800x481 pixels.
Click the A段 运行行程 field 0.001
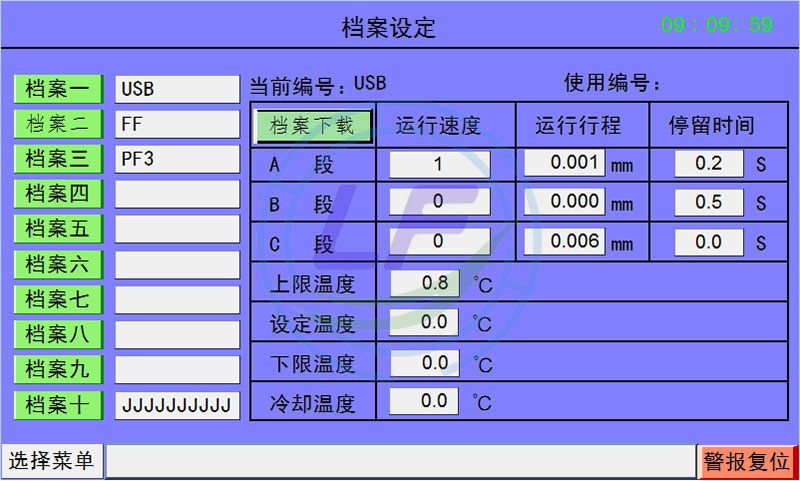(x=564, y=163)
